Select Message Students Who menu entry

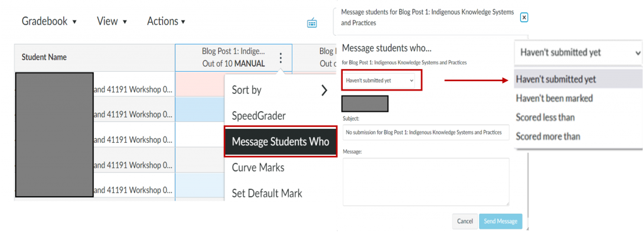(x=280, y=141)
